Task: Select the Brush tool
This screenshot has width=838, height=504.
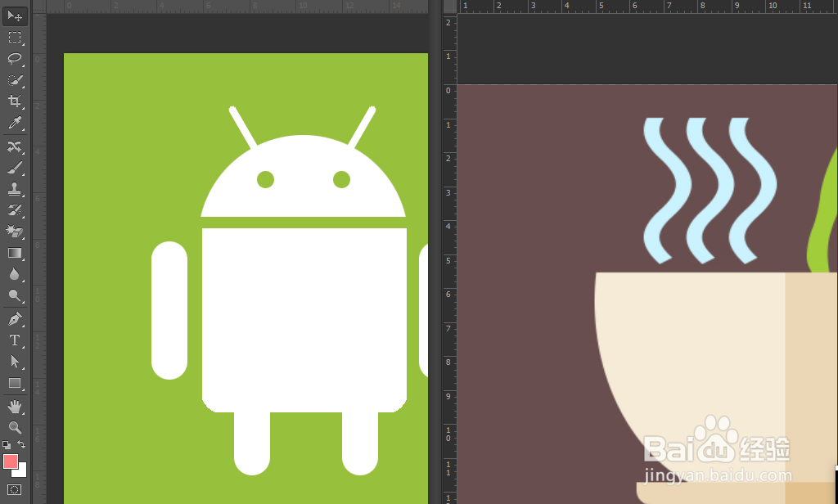Action: (15, 168)
